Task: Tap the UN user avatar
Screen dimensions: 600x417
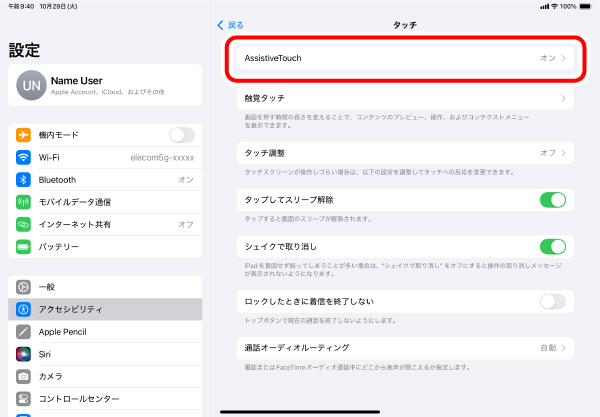Action: [31, 85]
